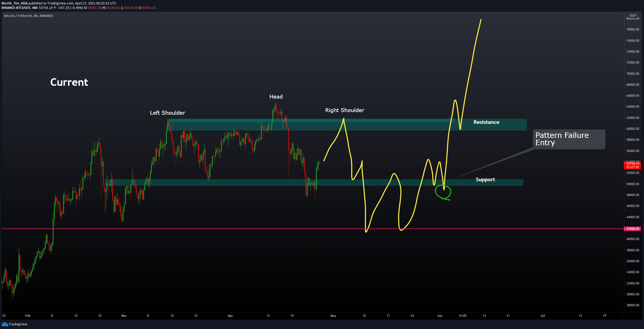
Task: Select the 'Right Shoulder' label
Action: click(344, 110)
